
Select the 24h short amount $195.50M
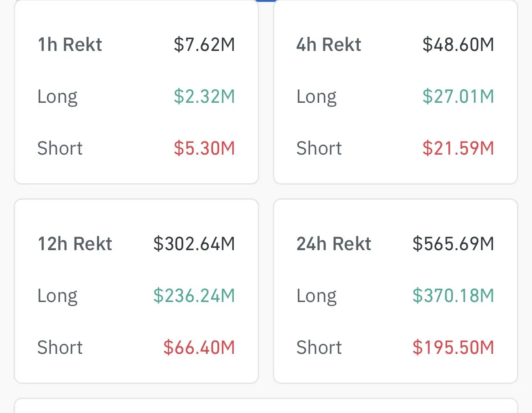tap(453, 348)
